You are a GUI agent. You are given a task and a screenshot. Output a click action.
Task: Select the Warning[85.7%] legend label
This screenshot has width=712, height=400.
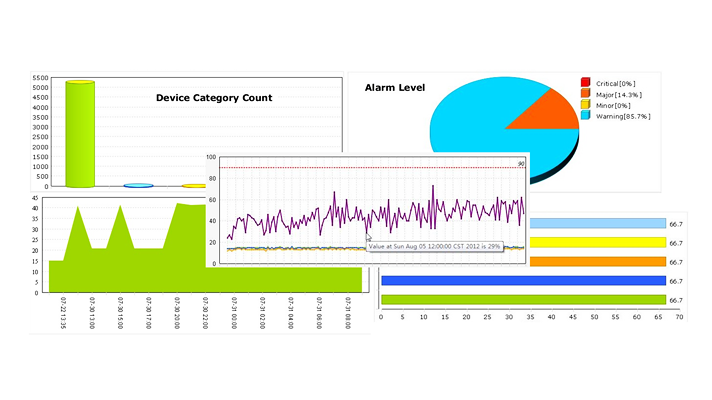pos(623,116)
